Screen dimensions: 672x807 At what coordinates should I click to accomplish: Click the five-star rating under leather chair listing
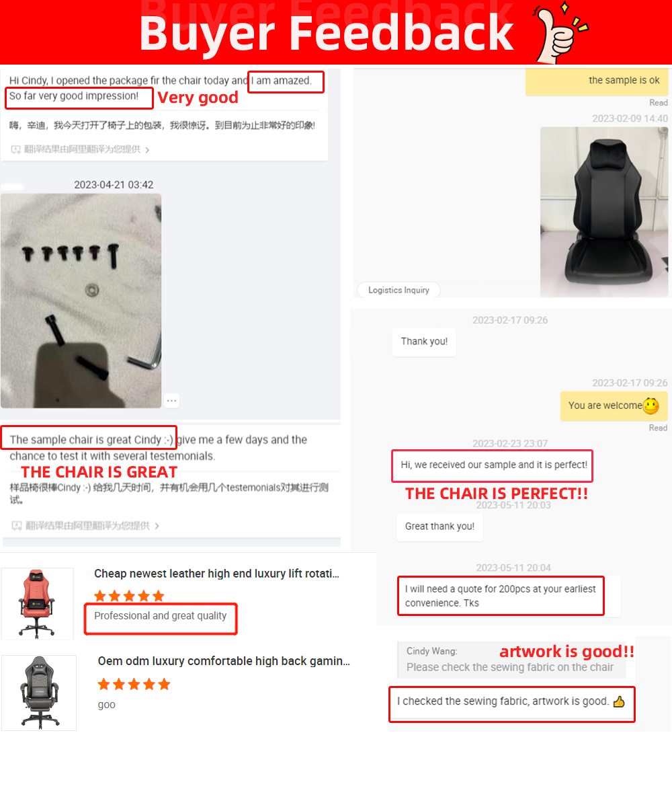click(129, 596)
